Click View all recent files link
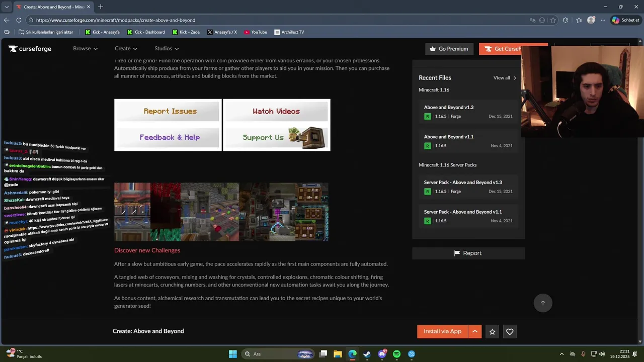644x362 pixels. pos(505,78)
